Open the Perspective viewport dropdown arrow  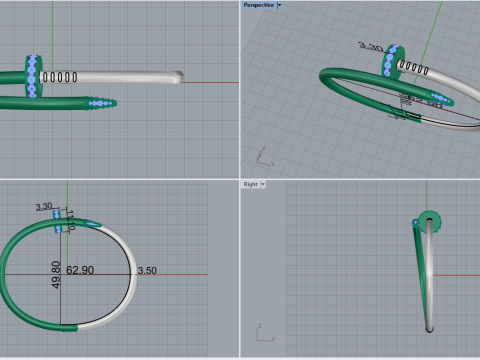click(x=280, y=5)
